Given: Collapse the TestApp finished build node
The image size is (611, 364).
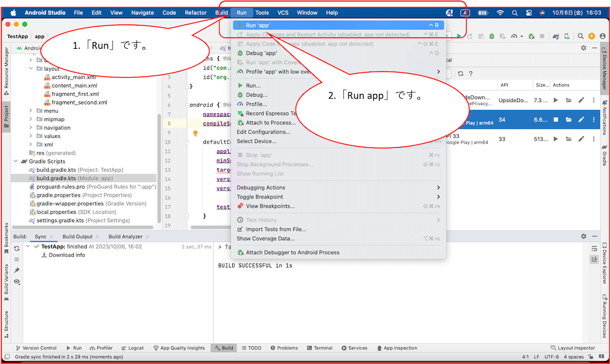Looking at the screenshot, I should tap(28, 246).
